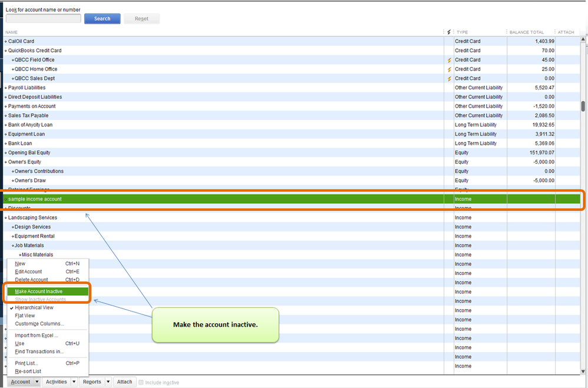Select the Equipment Loan account
Viewport: 588px width, 388px height.
(x=292, y=134)
